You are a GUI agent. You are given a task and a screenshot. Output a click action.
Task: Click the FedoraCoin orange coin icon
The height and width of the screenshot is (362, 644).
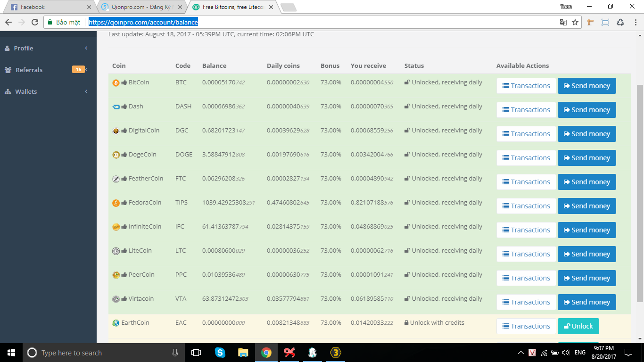coord(116,203)
